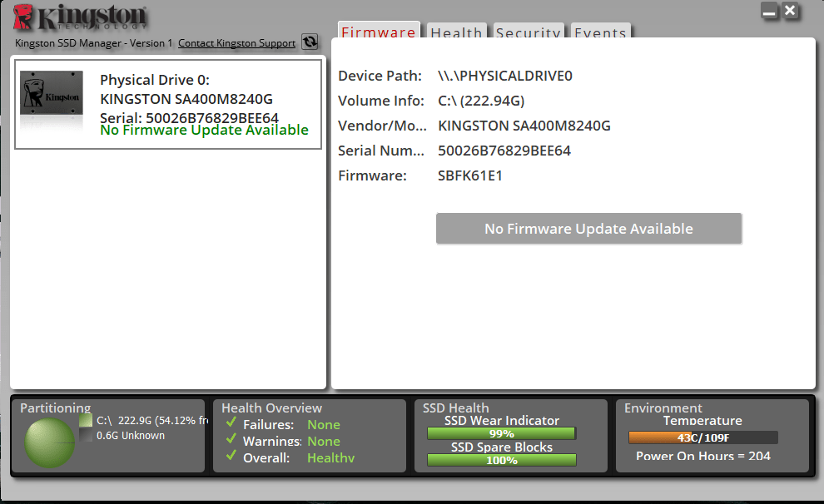Click the KINGSTON SA400M8240G vendor/model value
Screen dimensions: 824x504
pyautogui.click(x=524, y=126)
